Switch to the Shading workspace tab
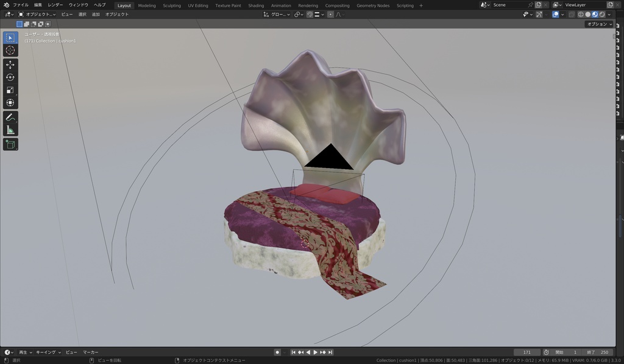The image size is (624, 364). point(256,5)
